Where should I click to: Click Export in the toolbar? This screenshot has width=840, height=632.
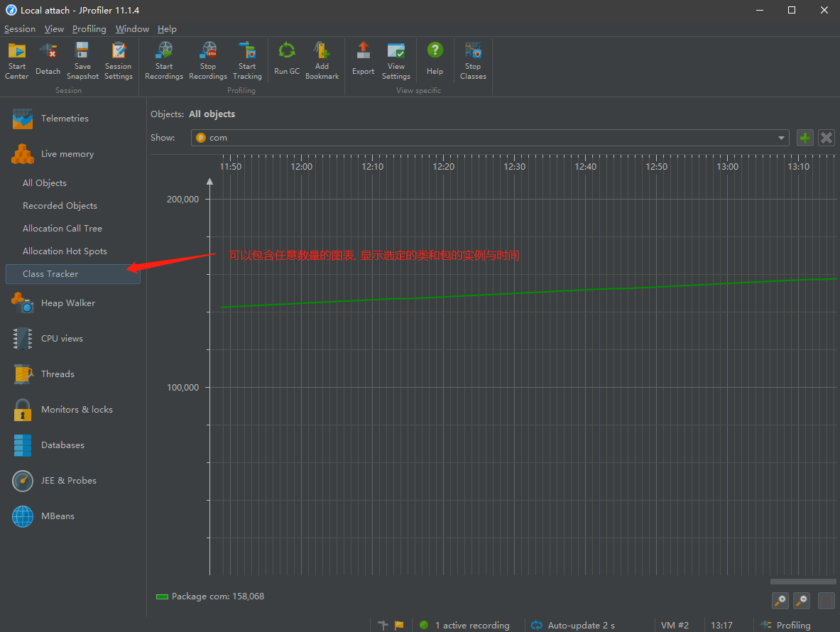pyautogui.click(x=363, y=60)
